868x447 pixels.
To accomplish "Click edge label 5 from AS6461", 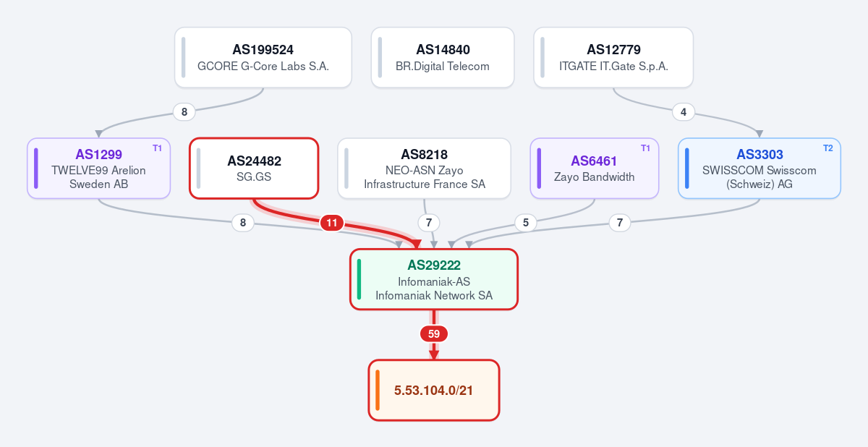I will 526,223.
